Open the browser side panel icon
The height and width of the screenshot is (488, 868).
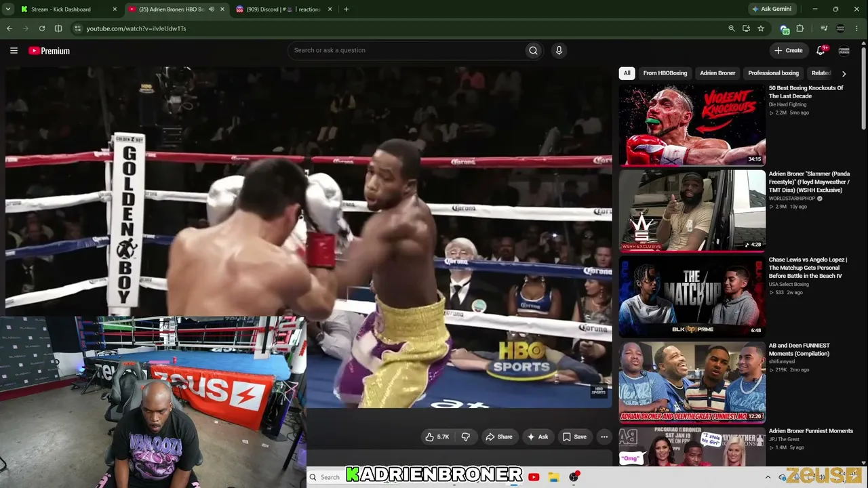pyautogui.click(x=58, y=28)
